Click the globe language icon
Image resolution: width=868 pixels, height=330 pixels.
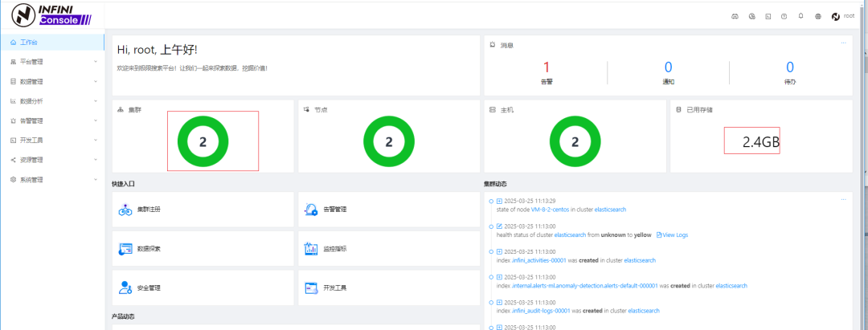point(817,17)
